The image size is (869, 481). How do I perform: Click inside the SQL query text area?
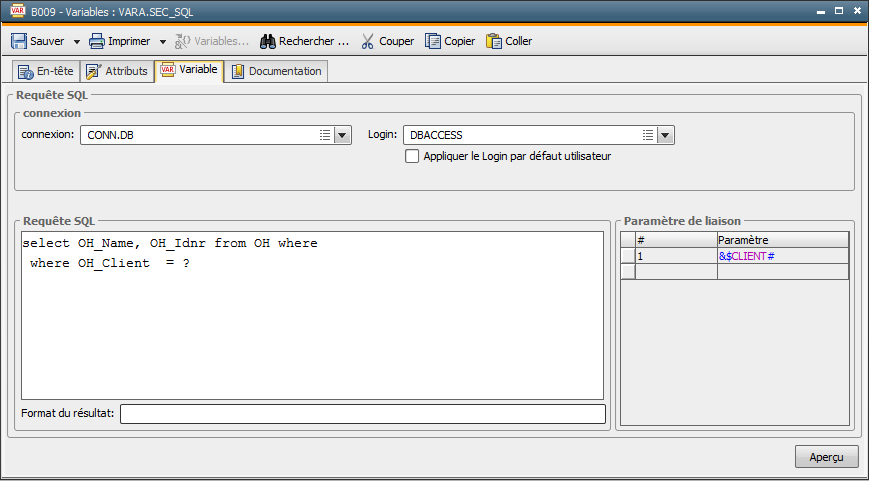point(312,330)
